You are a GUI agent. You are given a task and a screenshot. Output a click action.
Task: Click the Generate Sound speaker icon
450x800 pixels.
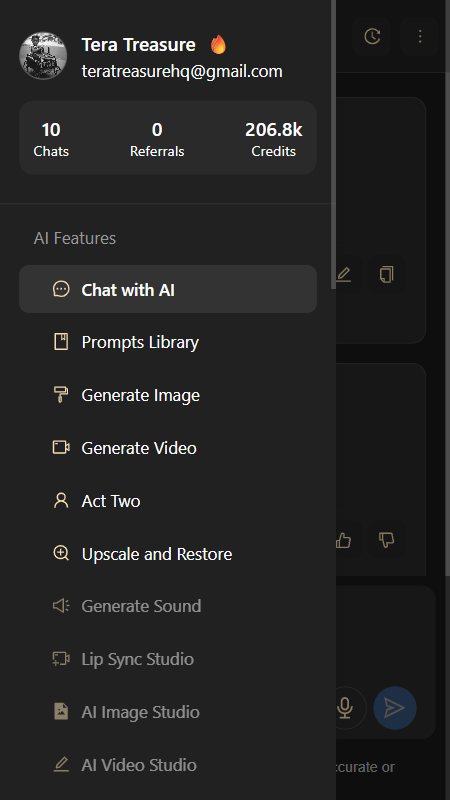coord(61,606)
